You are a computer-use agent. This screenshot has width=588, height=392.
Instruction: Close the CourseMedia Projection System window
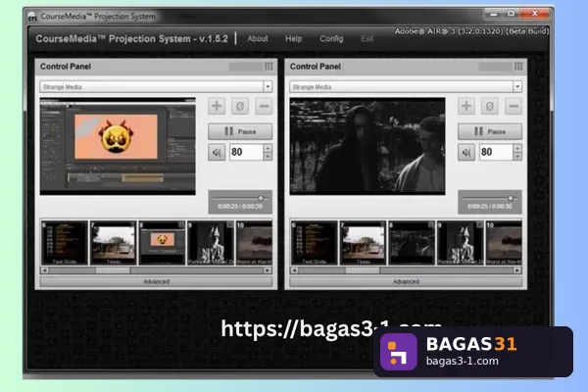coord(535,14)
